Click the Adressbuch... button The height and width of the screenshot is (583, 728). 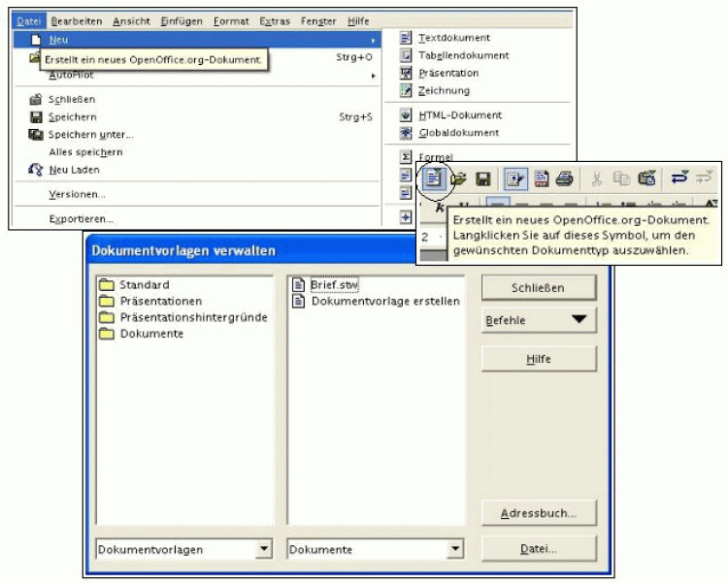(539, 513)
